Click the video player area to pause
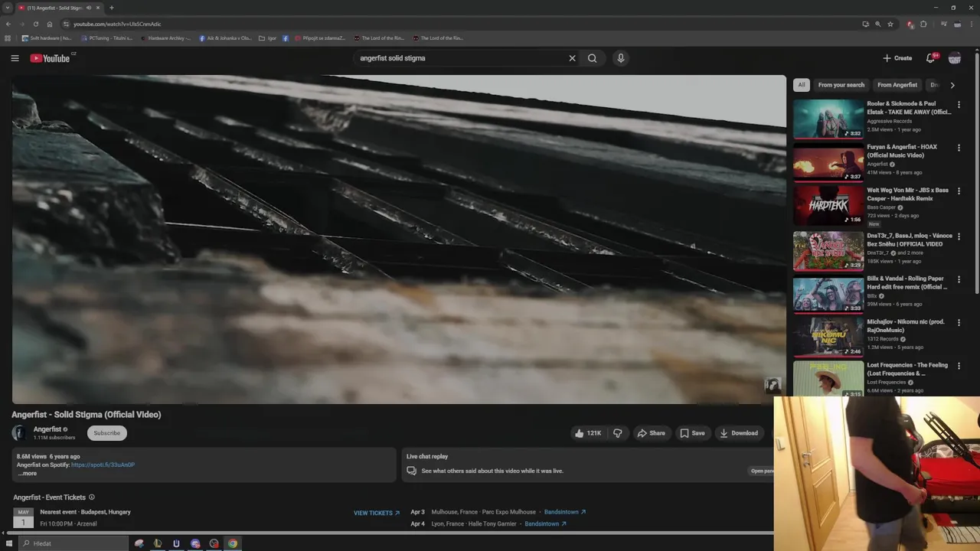980x551 pixels. [x=399, y=239]
